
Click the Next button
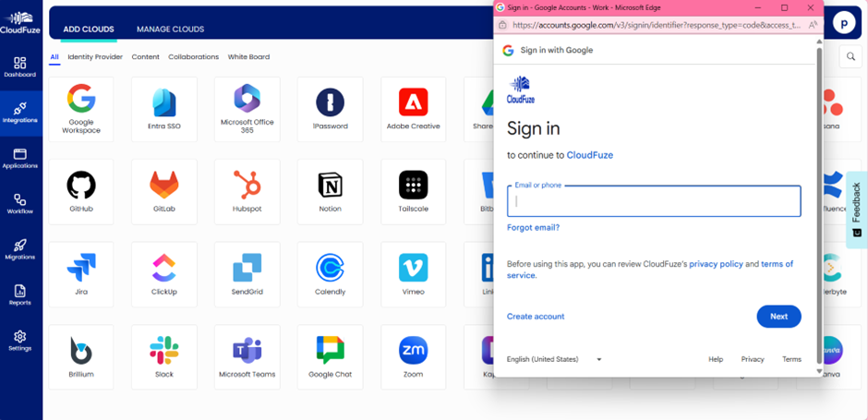(x=778, y=317)
